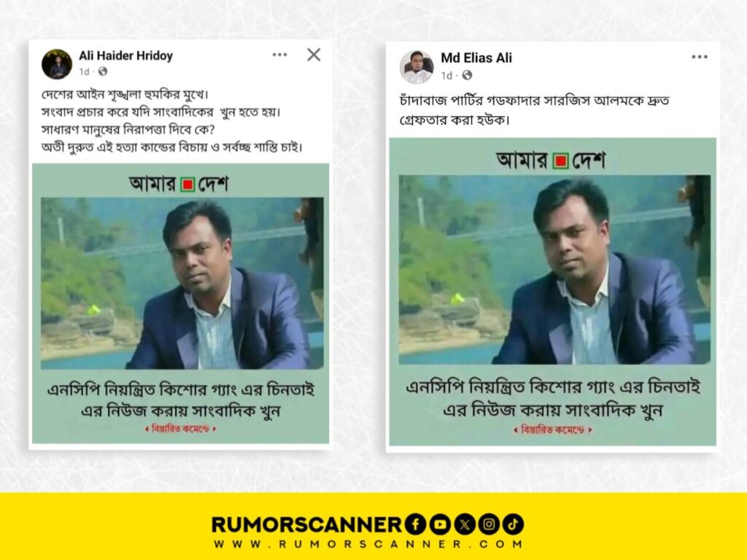The image size is (747, 560).
Task: Open Ali Haider Hridoy's profile picture
Action: pyautogui.click(x=57, y=64)
